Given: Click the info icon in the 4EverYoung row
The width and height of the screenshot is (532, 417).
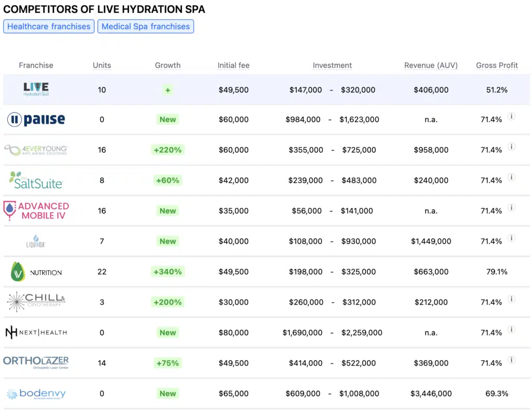Looking at the screenshot, I should [x=511, y=147].
